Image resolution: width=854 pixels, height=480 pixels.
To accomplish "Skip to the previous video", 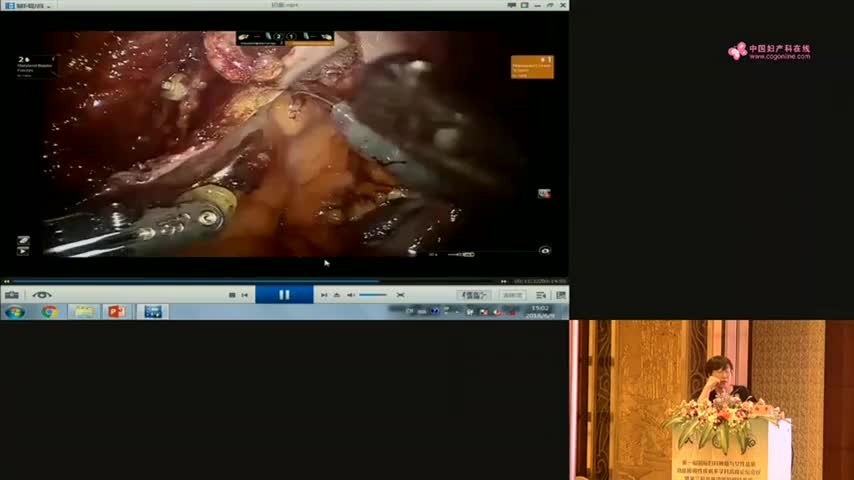I will pos(246,295).
